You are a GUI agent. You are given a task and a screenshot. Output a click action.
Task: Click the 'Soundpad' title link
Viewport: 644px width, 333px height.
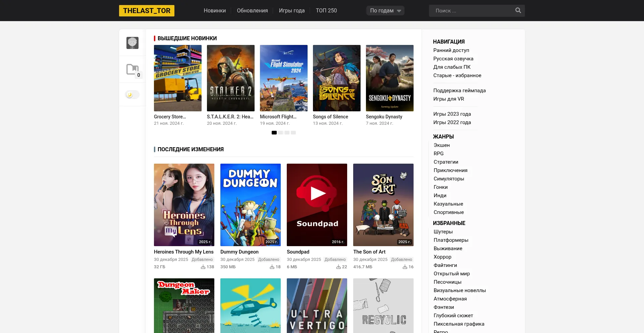point(298,252)
